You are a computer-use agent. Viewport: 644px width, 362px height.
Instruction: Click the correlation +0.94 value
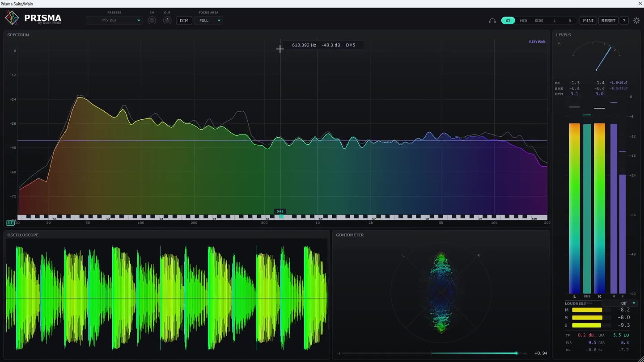[541, 353]
